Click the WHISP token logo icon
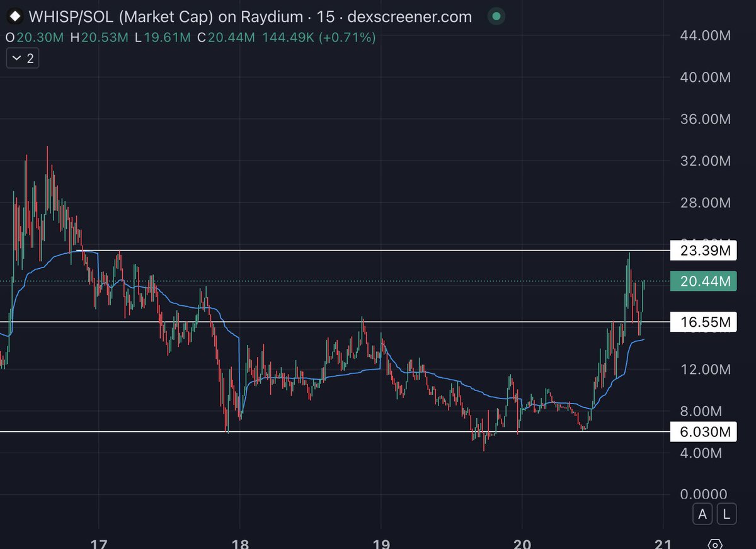756x549 pixels. tap(15, 16)
